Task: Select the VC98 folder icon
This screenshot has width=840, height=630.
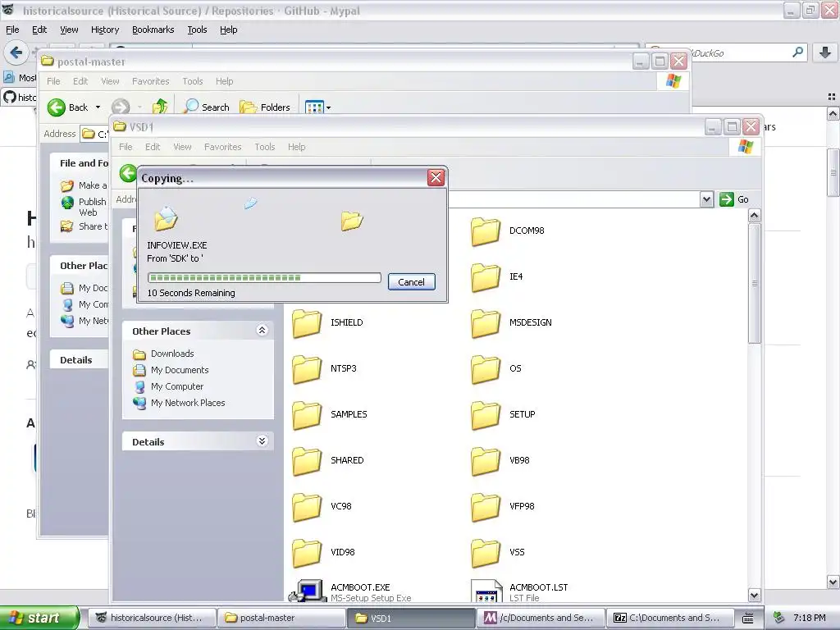Action: (307, 507)
